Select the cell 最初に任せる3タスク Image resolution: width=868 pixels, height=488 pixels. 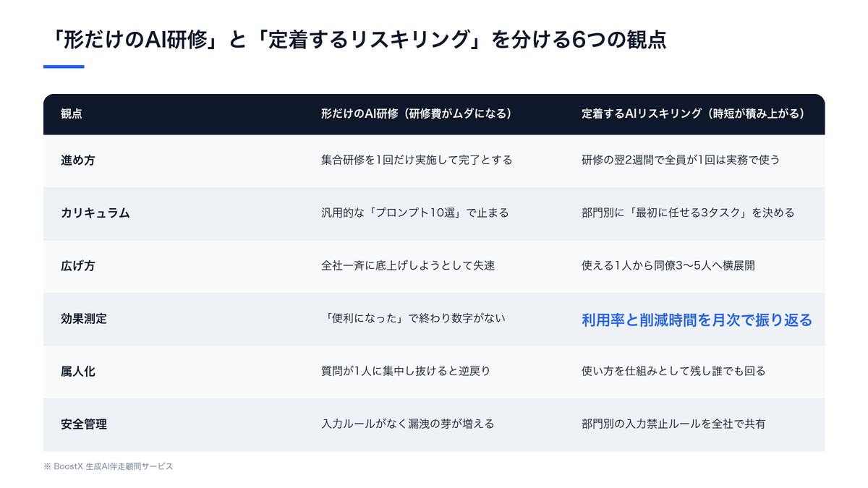tap(688, 213)
